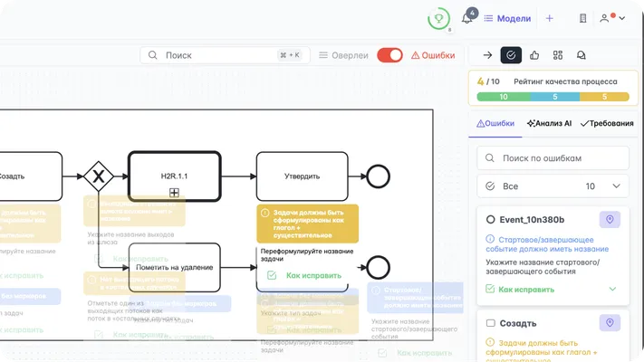Open notifications bell
Viewport: 644px width, 362px height.
click(467, 18)
